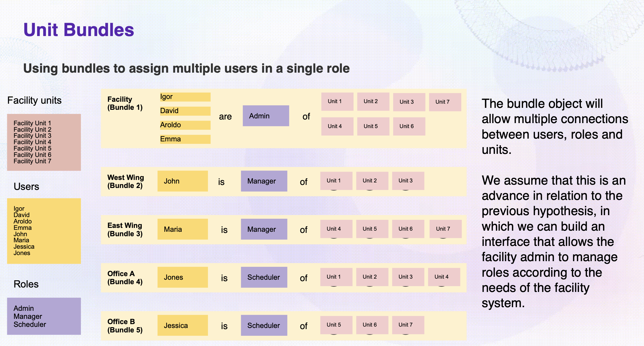The height and width of the screenshot is (346, 644).
Task: Click the purple Roles list box
Action: click(x=44, y=316)
